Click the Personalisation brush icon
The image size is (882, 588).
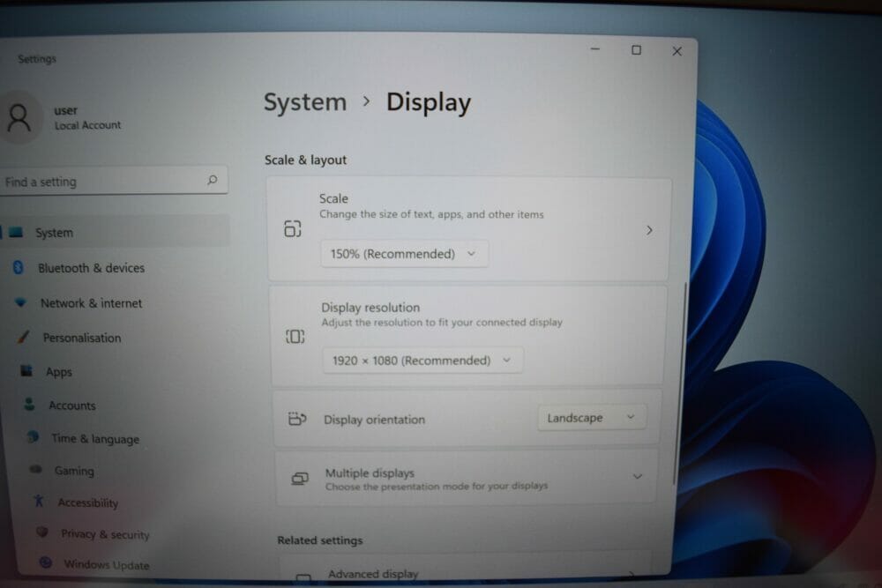23,337
